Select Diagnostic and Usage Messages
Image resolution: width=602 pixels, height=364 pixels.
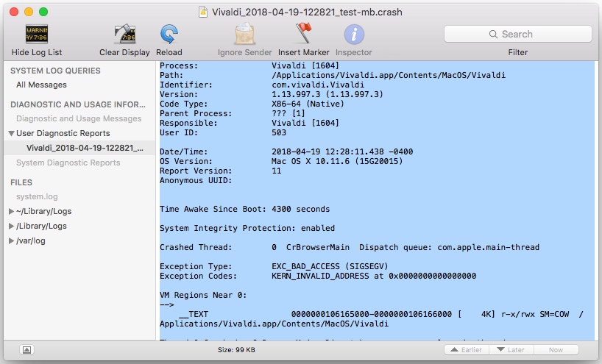click(x=79, y=118)
